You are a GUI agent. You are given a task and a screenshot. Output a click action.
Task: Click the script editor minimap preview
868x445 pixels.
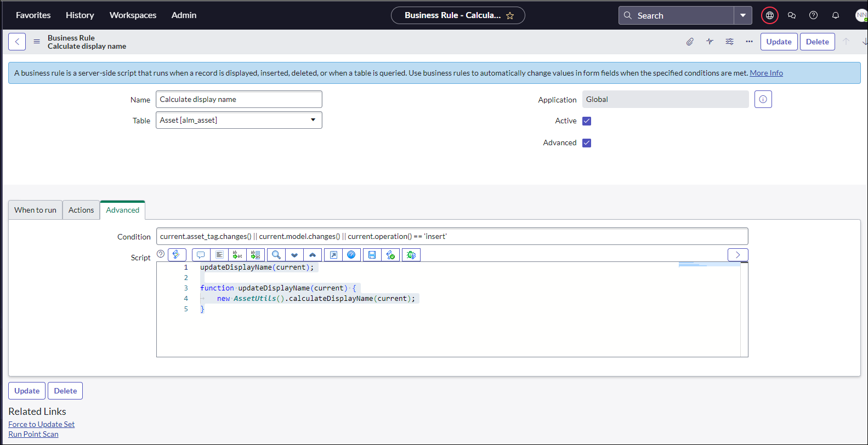point(710,265)
